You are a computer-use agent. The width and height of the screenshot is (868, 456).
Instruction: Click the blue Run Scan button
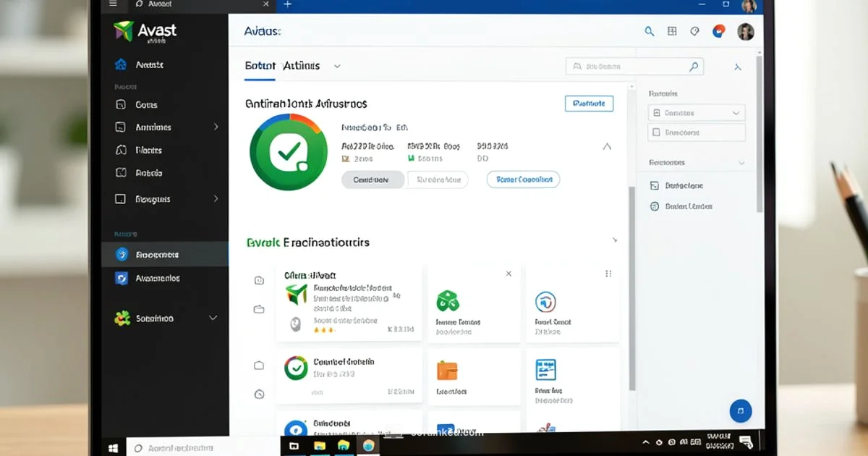click(x=588, y=103)
